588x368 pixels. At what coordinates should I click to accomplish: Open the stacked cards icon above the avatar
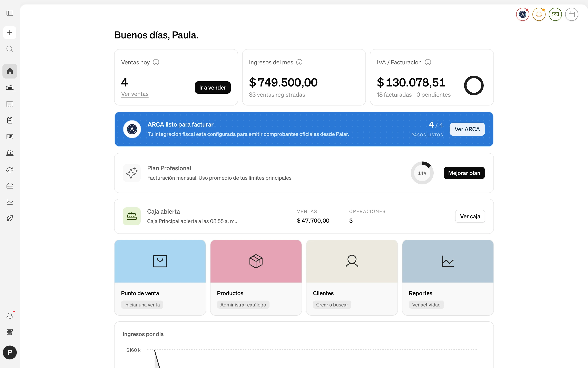[x=10, y=332]
